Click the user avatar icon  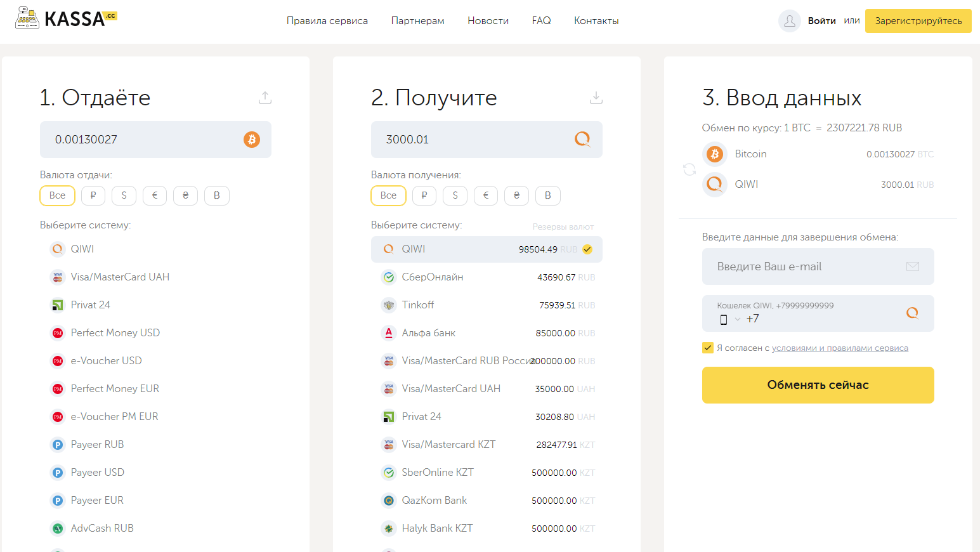coord(789,21)
